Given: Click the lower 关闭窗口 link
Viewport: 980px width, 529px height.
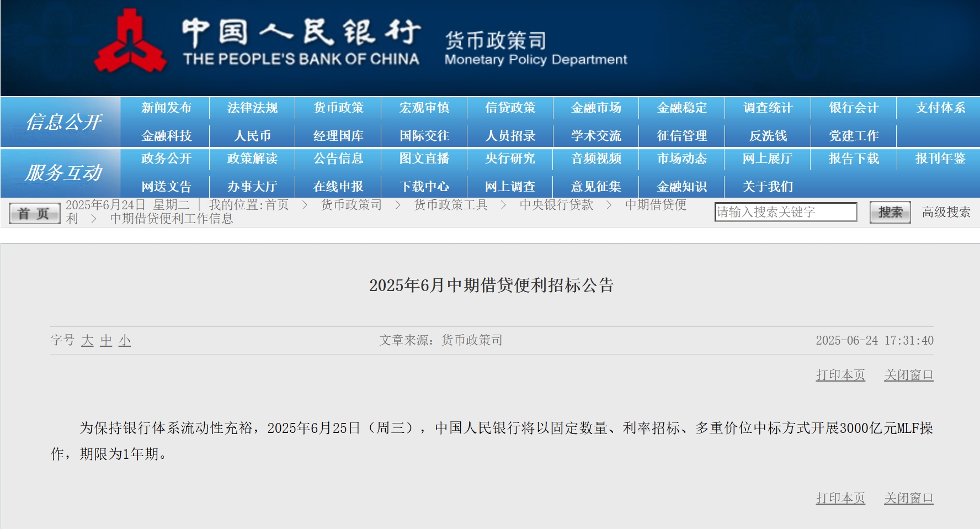Looking at the screenshot, I should click(x=909, y=498).
